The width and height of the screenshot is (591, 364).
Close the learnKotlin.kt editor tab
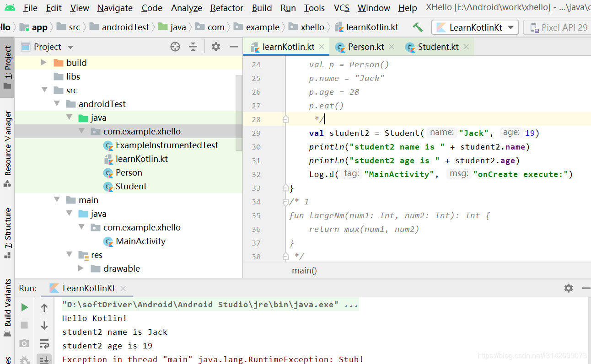click(x=322, y=47)
